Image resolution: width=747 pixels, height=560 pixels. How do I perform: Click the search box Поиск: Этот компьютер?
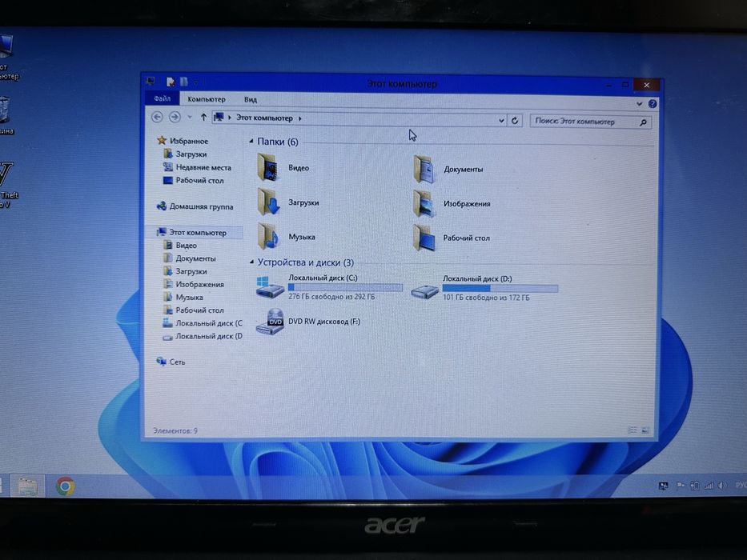click(x=590, y=122)
